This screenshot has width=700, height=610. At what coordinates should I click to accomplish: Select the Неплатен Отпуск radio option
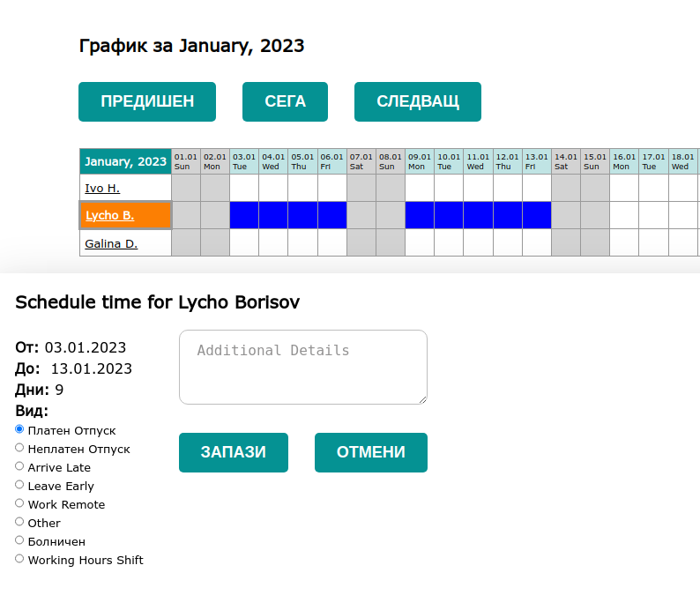click(x=19, y=448)
